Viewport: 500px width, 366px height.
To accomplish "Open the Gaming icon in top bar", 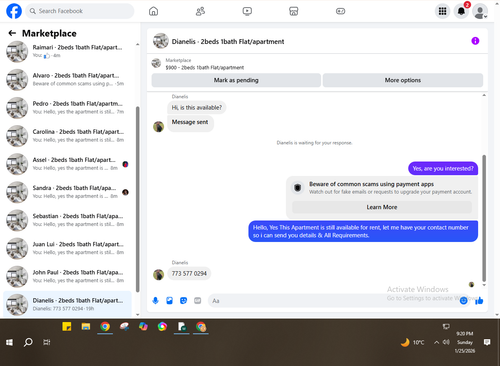I will [340, 11].
